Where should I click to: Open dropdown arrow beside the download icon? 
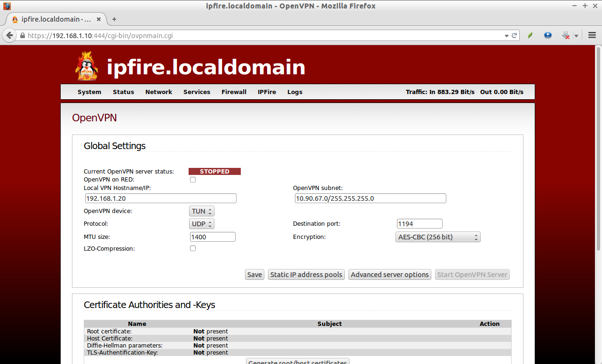click(576, 36)
